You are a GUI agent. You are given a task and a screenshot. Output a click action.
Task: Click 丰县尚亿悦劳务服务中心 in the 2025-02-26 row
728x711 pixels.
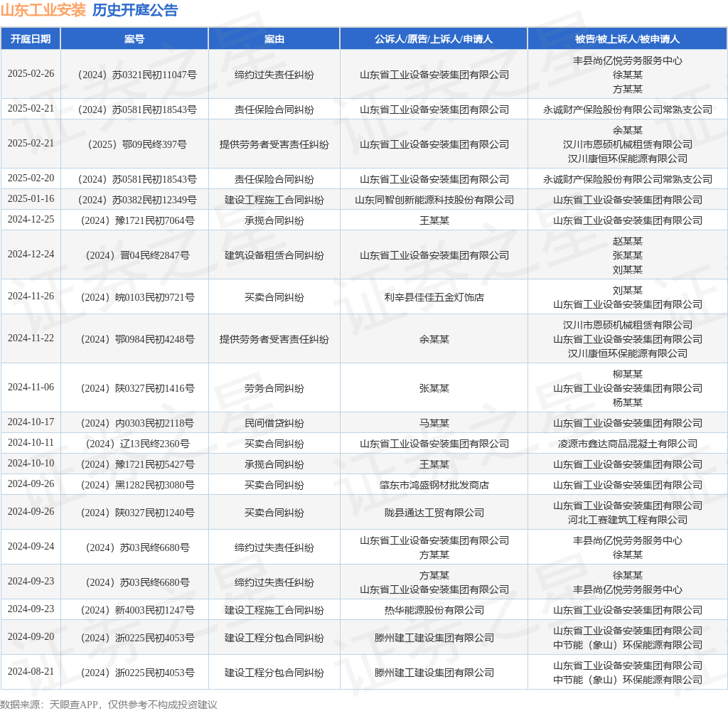627,60
